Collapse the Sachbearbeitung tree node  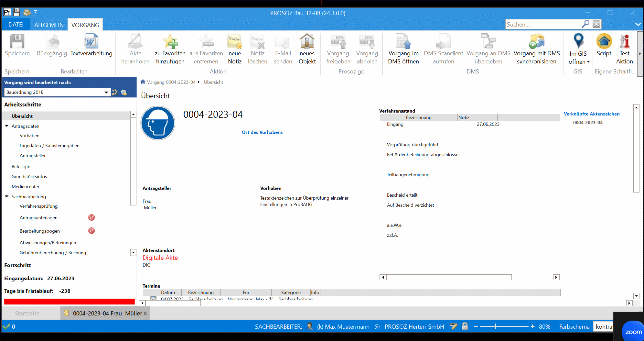[6, 196]
